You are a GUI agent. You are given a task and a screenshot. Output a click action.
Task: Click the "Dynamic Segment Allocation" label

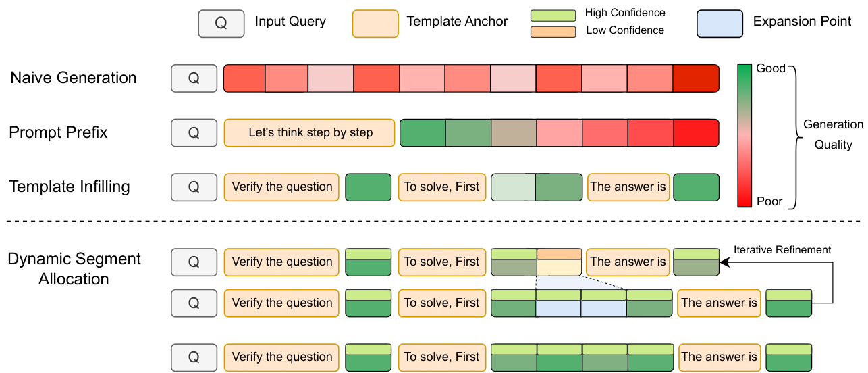74,269
